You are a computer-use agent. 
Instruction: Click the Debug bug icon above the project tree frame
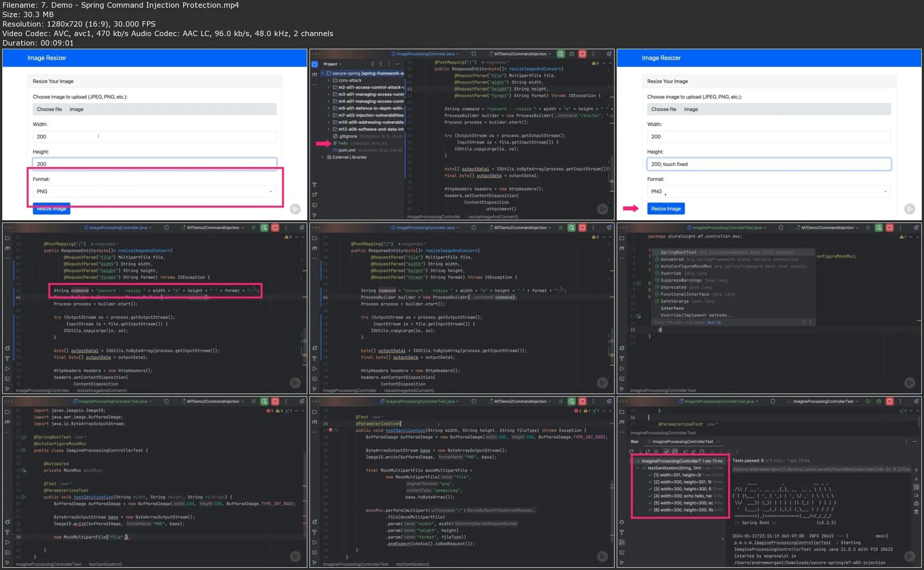click(572, 54)
